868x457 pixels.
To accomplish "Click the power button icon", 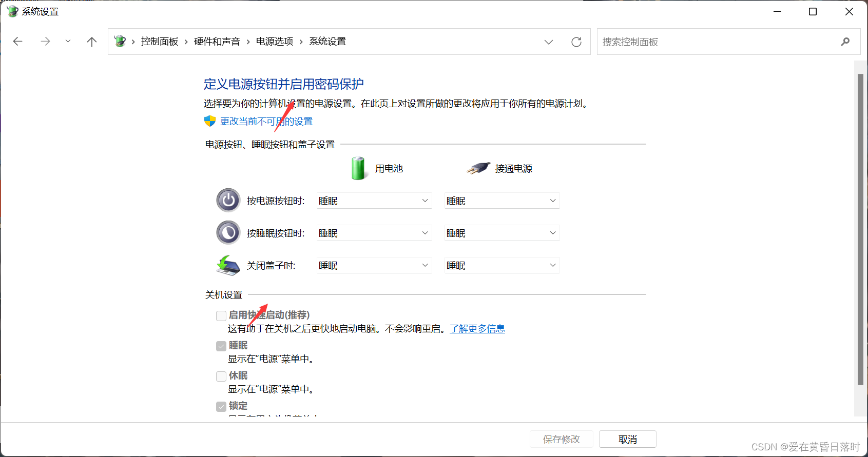I will 228,201.
